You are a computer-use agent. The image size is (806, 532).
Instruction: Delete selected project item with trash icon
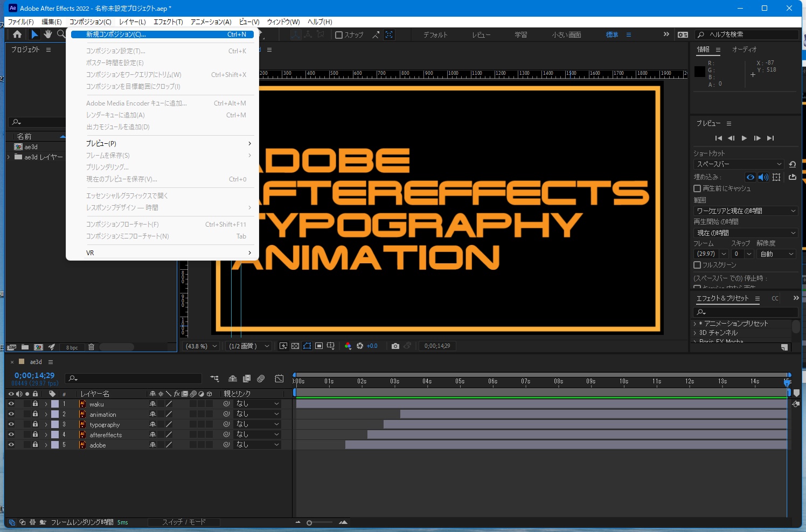[91, 347]
